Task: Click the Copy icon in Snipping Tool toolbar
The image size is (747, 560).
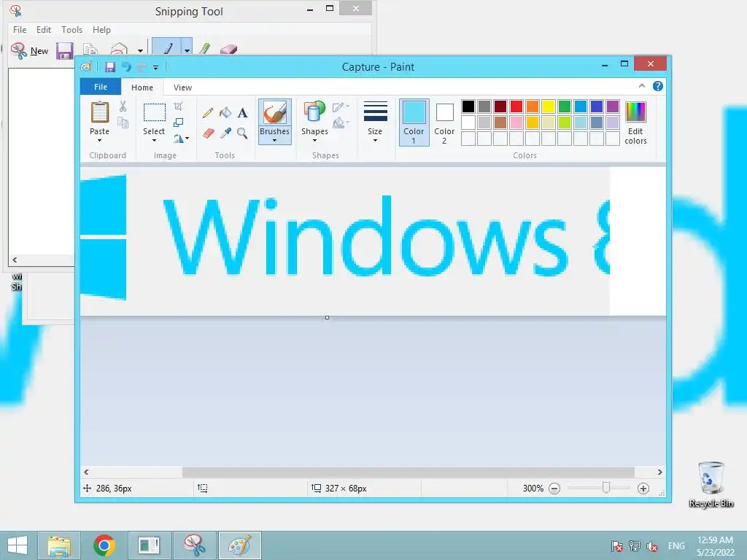Action: pyautogui.click(x=90, y=49)
